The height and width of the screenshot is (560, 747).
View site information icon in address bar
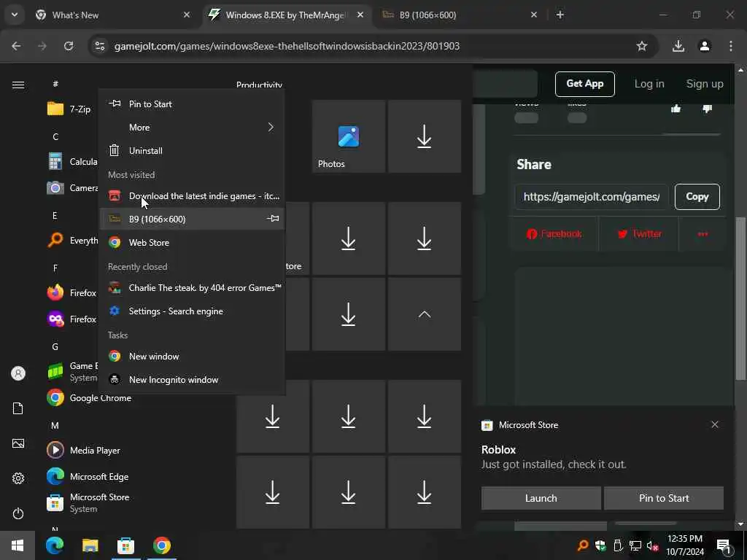pyautogui.click(x=99, y=46)
